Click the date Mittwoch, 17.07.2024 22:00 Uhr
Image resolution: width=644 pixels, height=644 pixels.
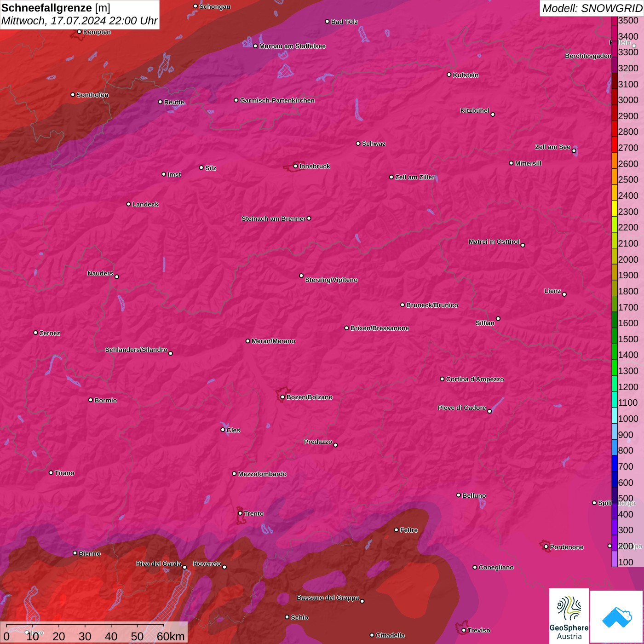80,21
